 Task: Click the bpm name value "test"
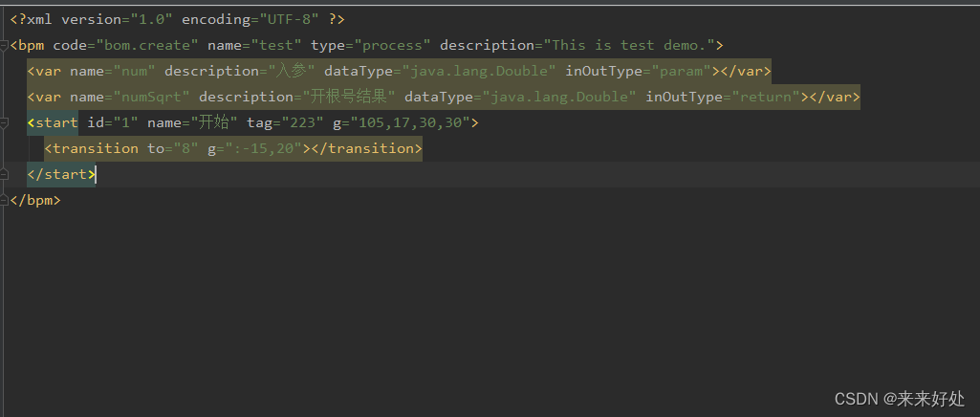281,45
